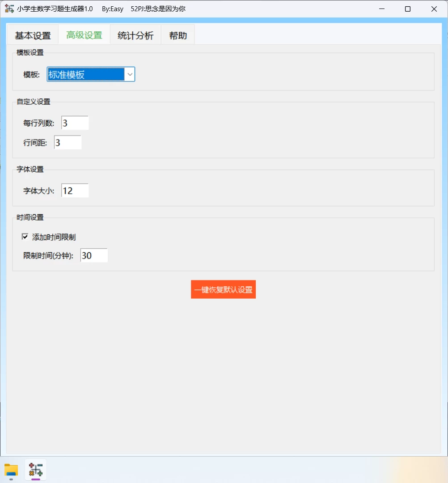
Task: Click the 自定义设置 group title
Action: [x=34, y=102]
